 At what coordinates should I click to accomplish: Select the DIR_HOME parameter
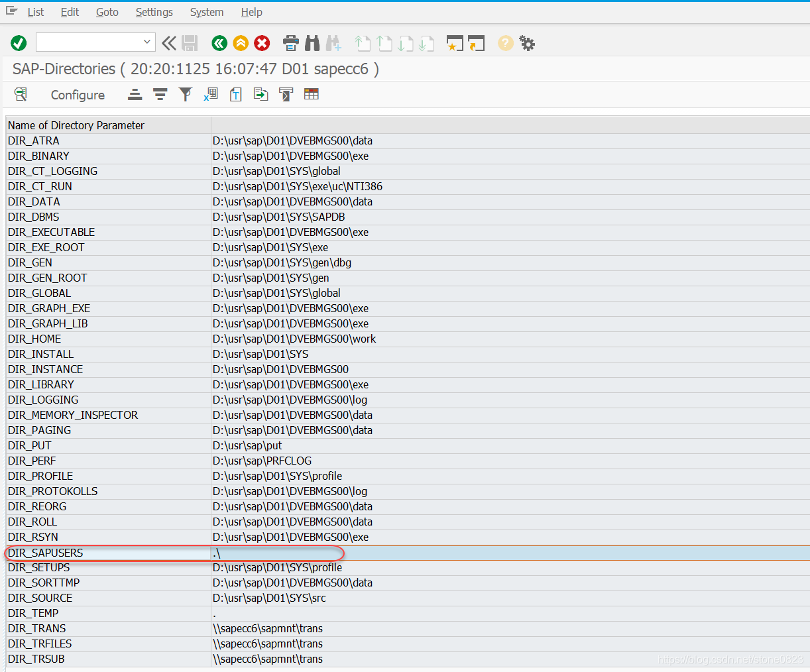pyautogui.click(x=34, y=339)
